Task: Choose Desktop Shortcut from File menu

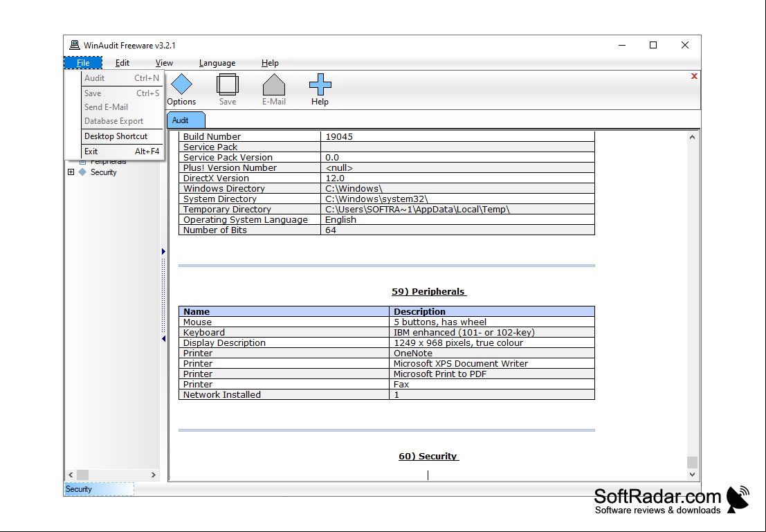Action: point(122,136)
